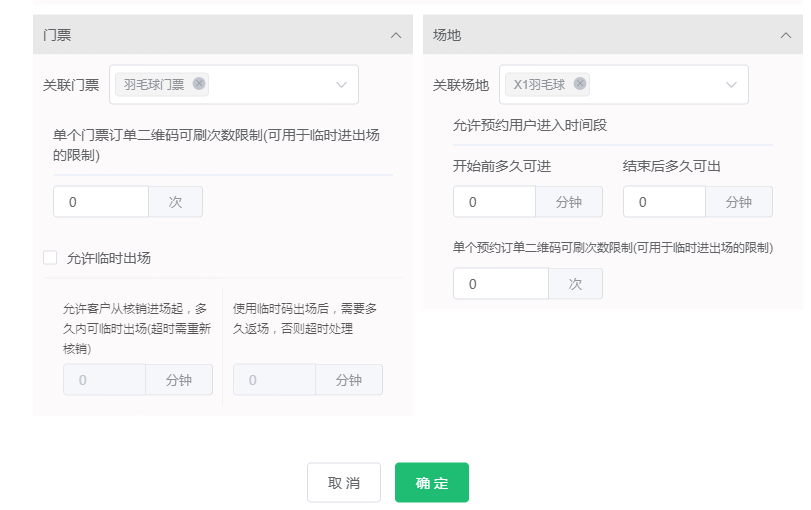Remove the X1羽毛球 venue tag
The width and height of the screenshot is (811, 510).
[x=581, y=84]
